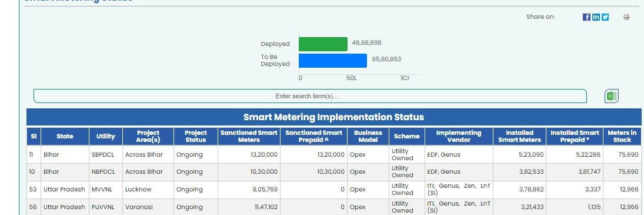The image size is (644, 215).
Task: Click the blue To Be Deployed bar
Action: coord(333,61)
